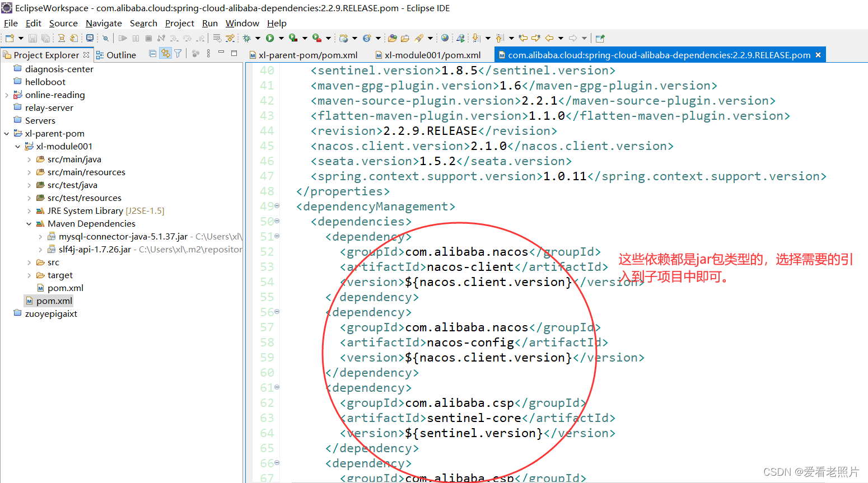Click the green Run button icon
The height and width of the screenshot is (483, 868).
[x=270, y=38]
